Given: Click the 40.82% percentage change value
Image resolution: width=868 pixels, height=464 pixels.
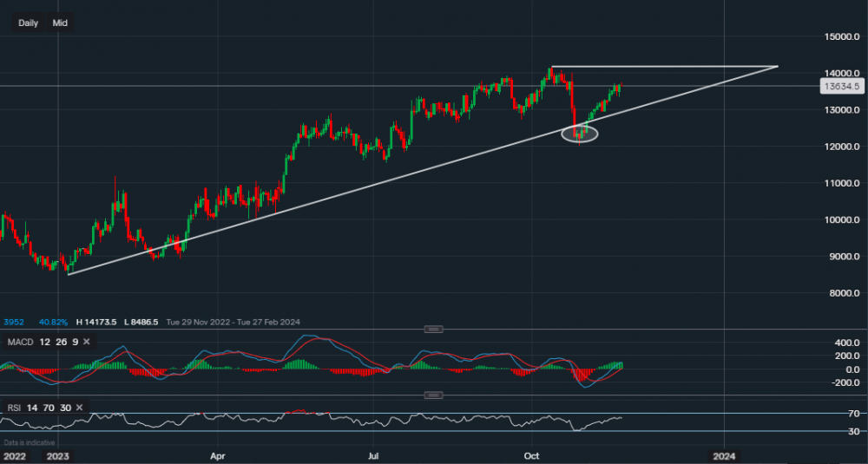Looking at the screenshot, I should [52, 322].
